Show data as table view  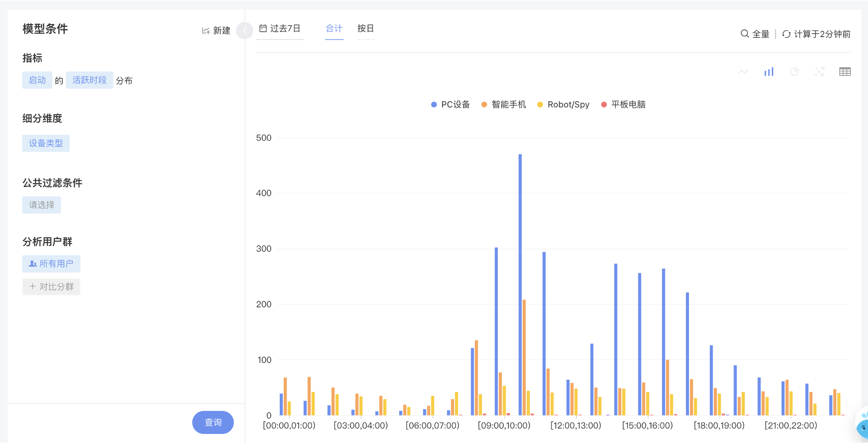tap(845, 72)
